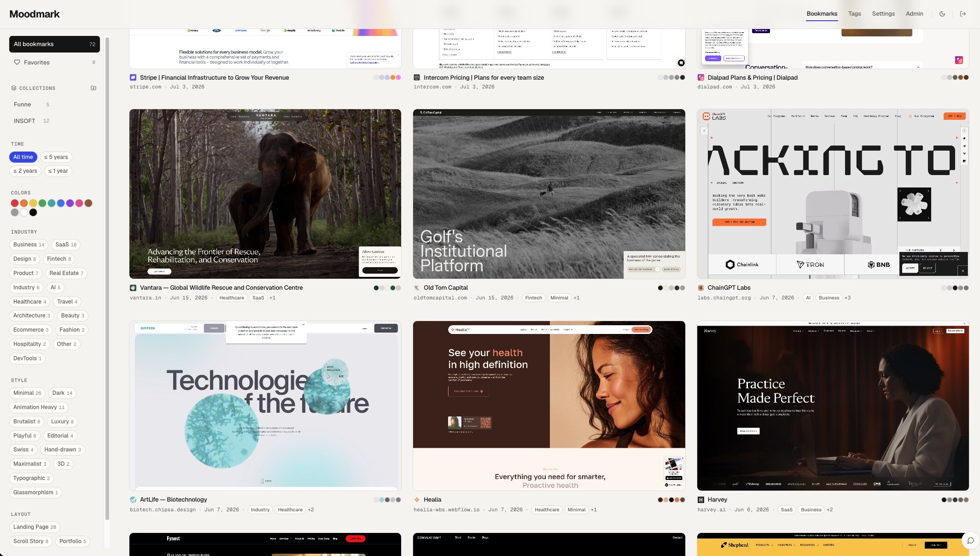
Task: Expand +2 more tags on Harvey card
Action: [x=829, y=510]
